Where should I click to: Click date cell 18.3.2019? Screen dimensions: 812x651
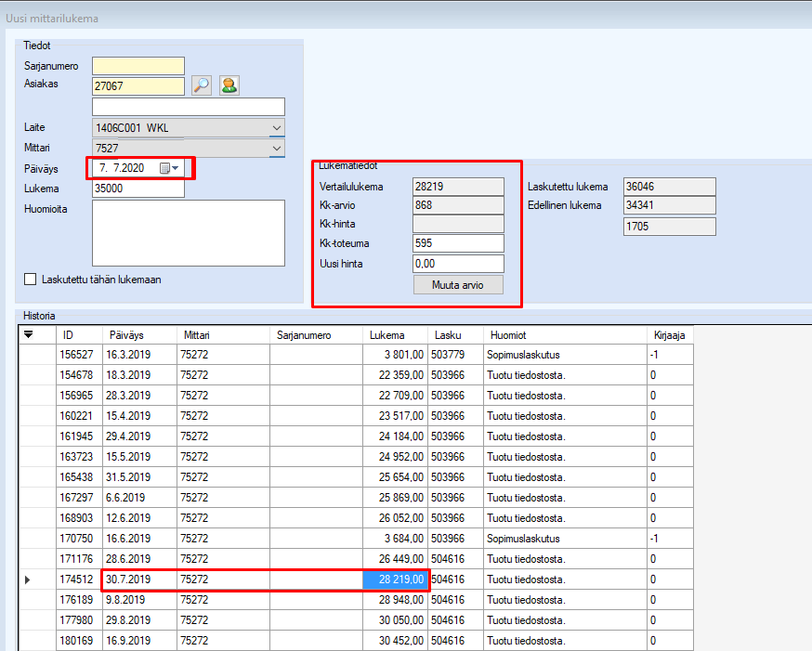coord(139,375)
